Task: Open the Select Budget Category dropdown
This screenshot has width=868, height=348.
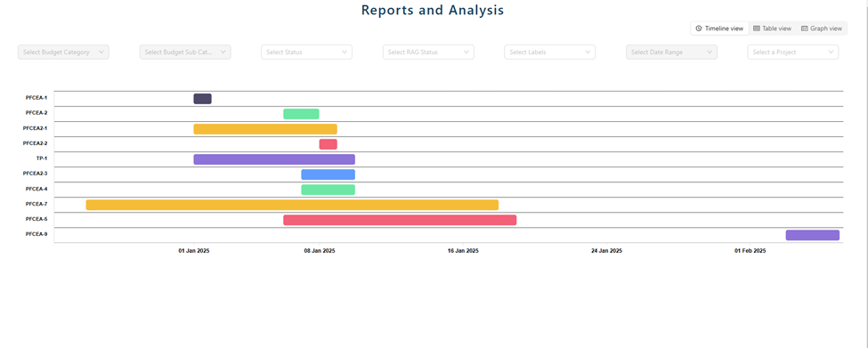Action: pos(64,52)
